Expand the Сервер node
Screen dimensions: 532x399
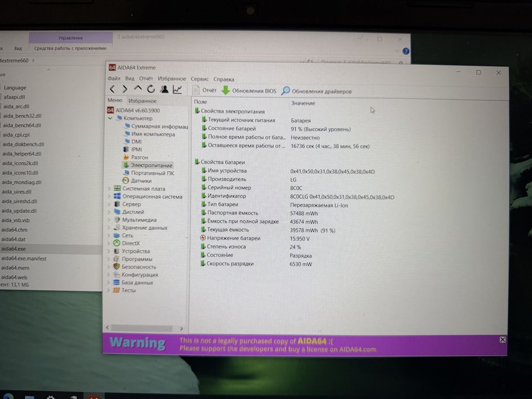coord(109,204)
